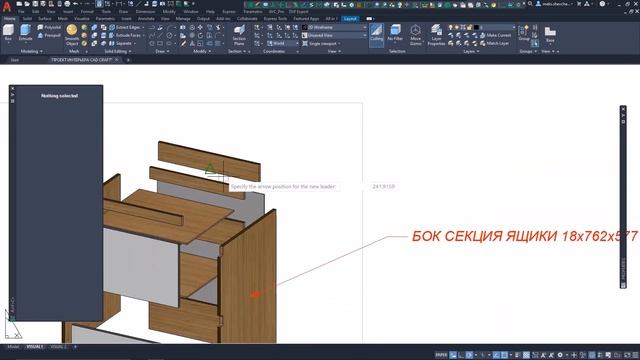Screen dimensions: 640x360
Task: Click the Make Current layer button
Action: [x=496, y=36]
